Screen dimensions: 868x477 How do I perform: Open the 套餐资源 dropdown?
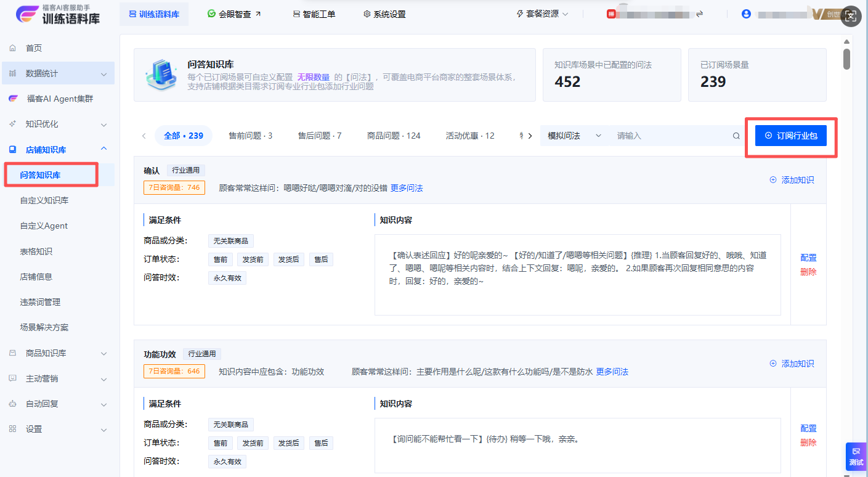[542, 14]
